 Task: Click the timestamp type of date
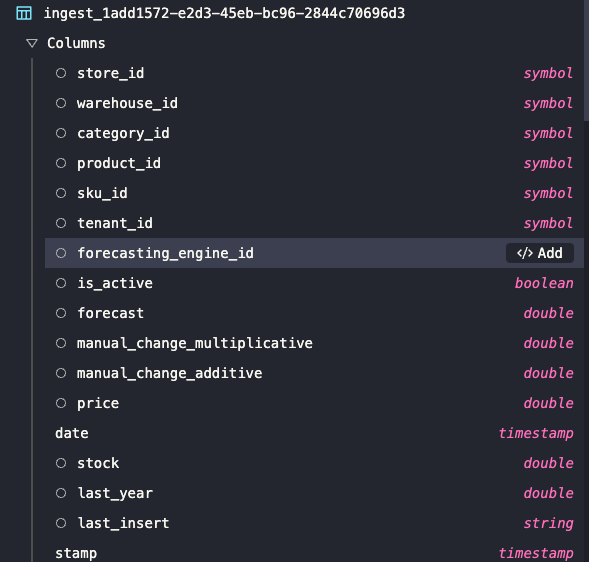point(536,434)
